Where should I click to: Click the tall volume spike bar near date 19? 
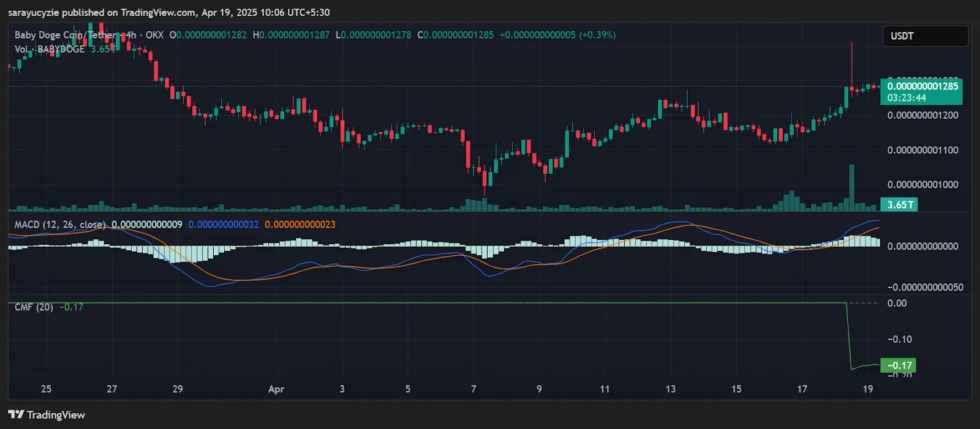(x=851, y=187)
